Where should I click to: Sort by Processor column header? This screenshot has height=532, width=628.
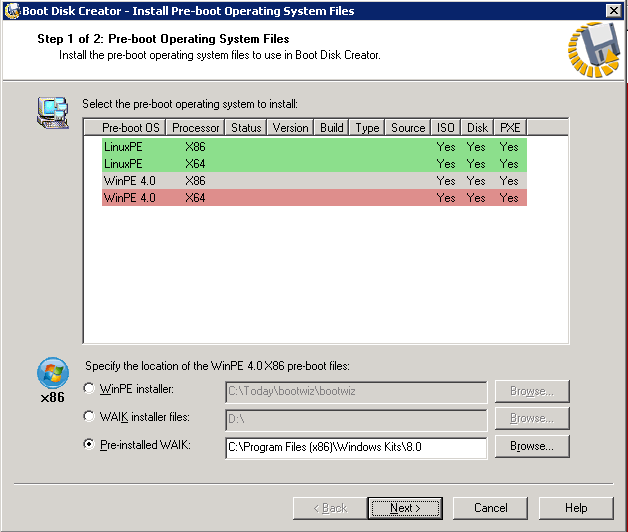pyautogui.click(x=195, y=128)
